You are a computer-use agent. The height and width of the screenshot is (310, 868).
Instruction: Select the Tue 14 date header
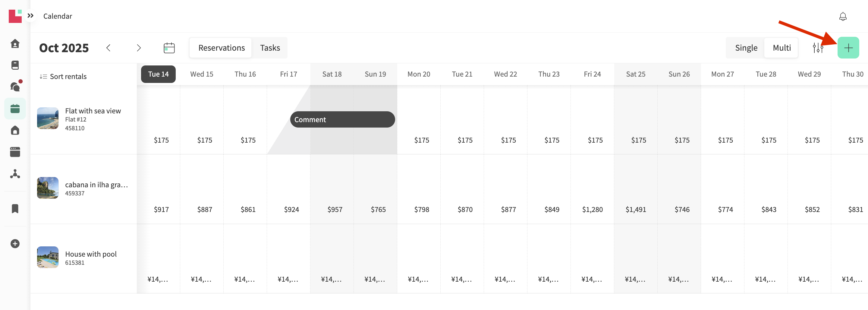pos(158,74)
